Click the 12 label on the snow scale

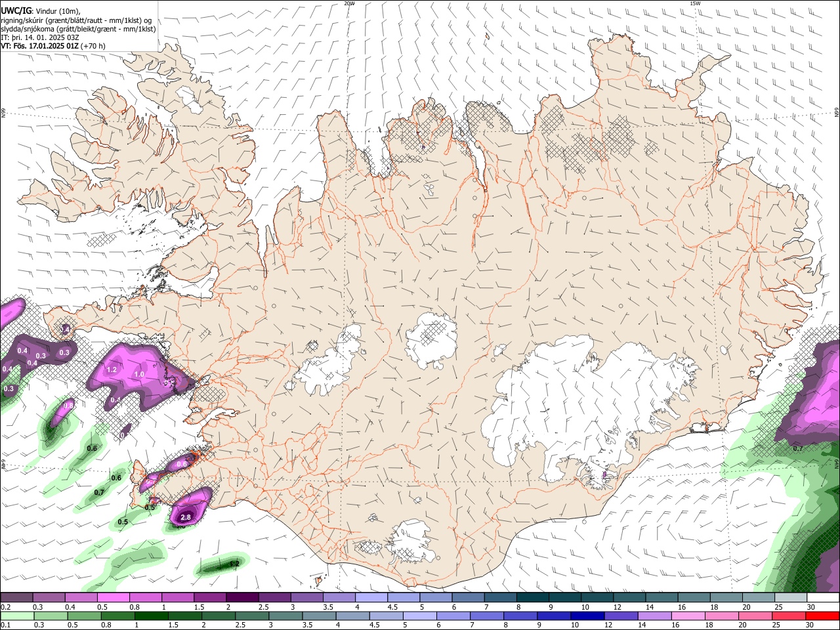point(618,607)
